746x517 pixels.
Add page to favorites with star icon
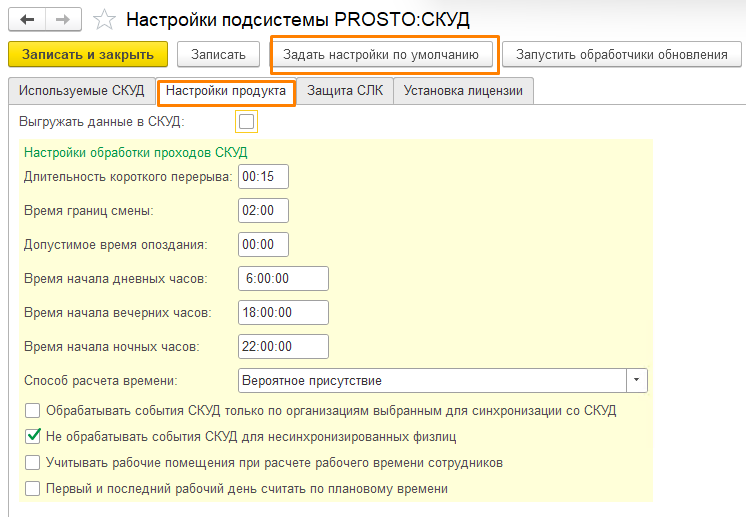click(x=103, y=20)
